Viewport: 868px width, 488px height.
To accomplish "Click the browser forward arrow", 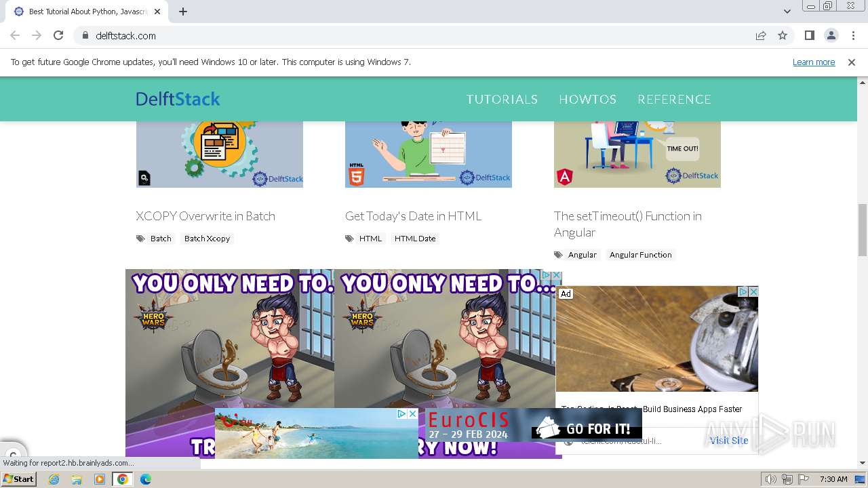I will (x=37, y=35).
